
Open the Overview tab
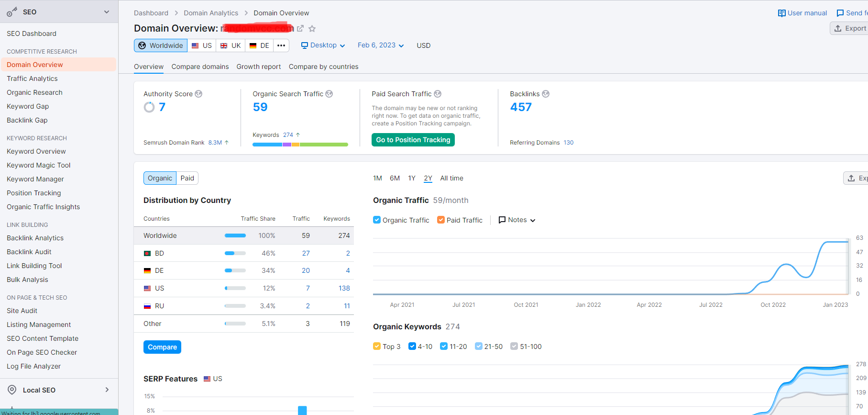(x=149, y=67)
